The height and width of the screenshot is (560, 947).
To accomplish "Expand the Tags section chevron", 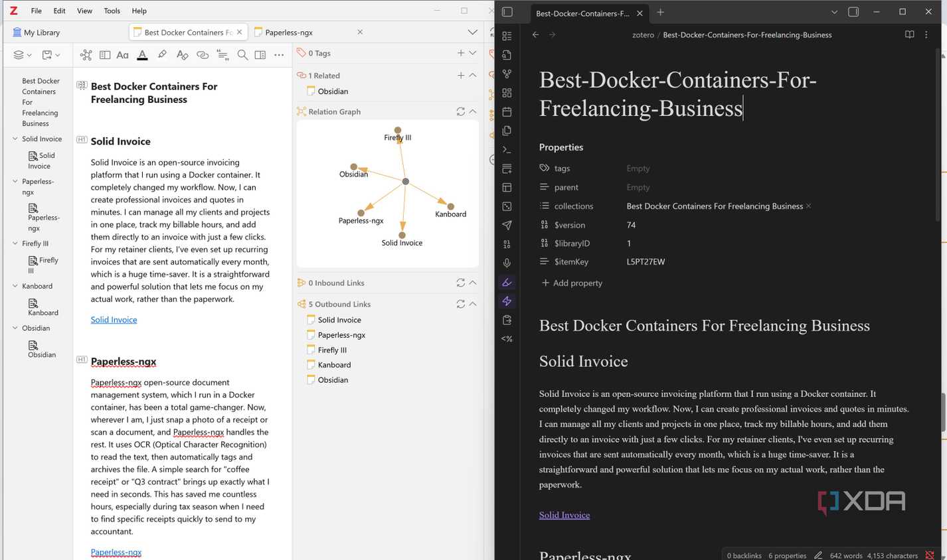I will [x=473, y=53].
